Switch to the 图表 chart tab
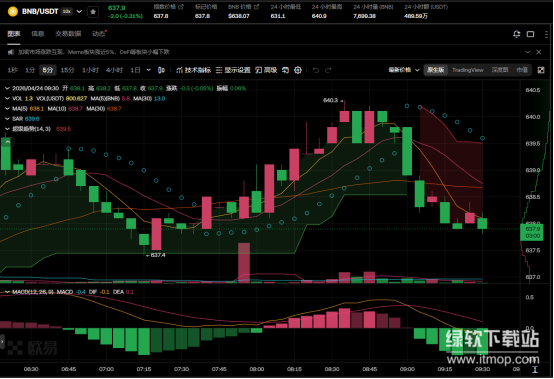This screenshot has width=554, height=379. click(14, 34)
